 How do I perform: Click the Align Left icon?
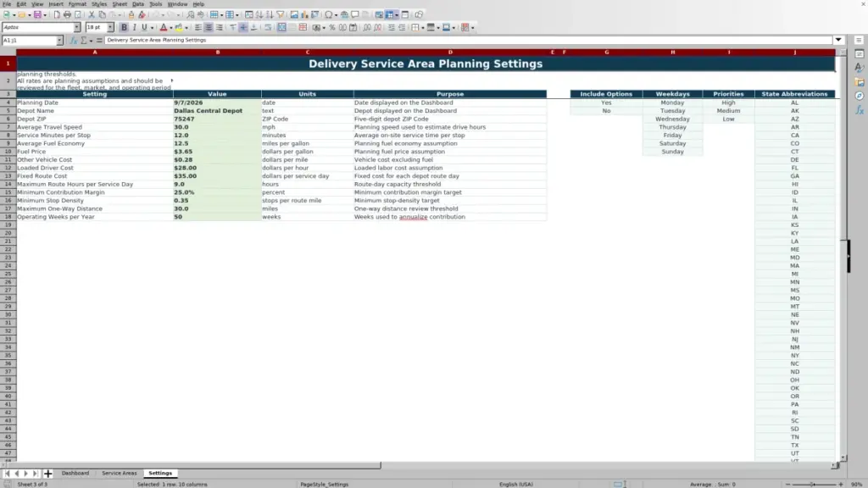click(198, 27)
